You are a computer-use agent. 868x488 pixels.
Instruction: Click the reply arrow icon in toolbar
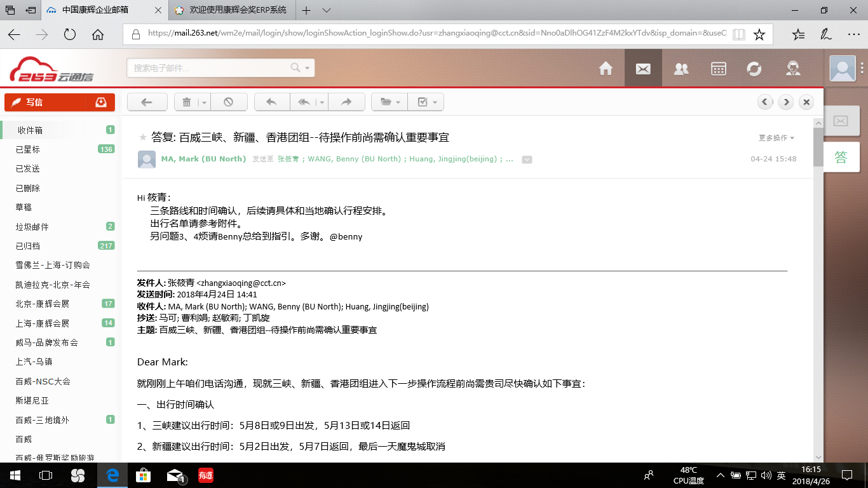pyautogui.click(x=271, y=102)
